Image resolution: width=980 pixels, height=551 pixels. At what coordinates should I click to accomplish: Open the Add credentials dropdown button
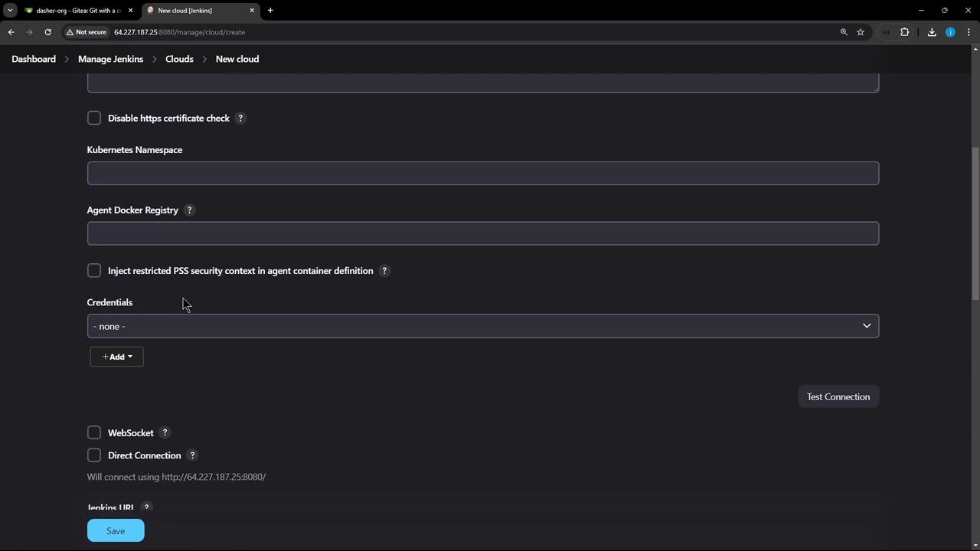coord(116,357)
